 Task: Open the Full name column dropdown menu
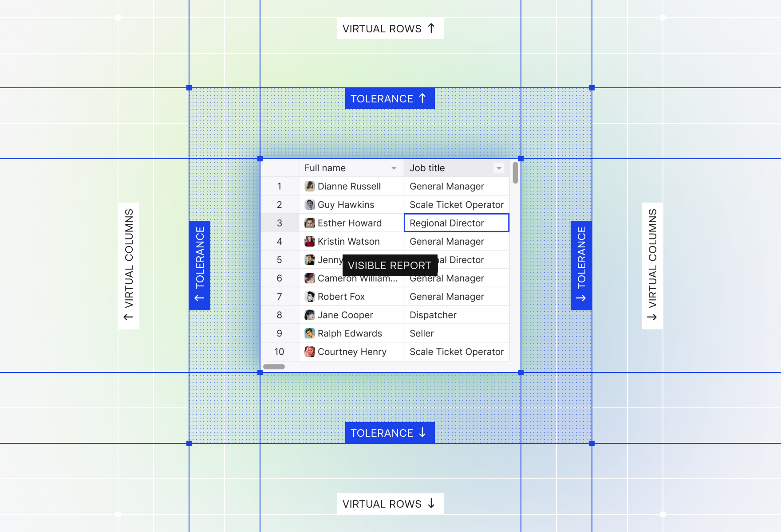(394, 168)
